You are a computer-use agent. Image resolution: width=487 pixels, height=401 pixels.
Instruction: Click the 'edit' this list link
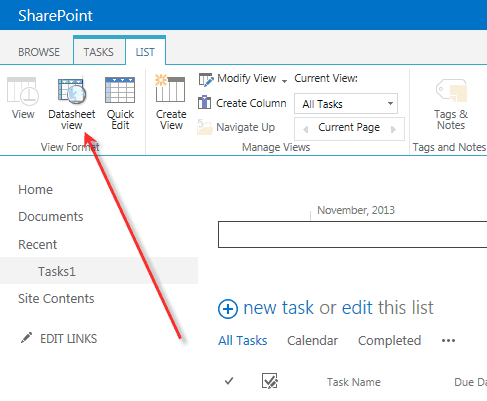tap(358, 307)
